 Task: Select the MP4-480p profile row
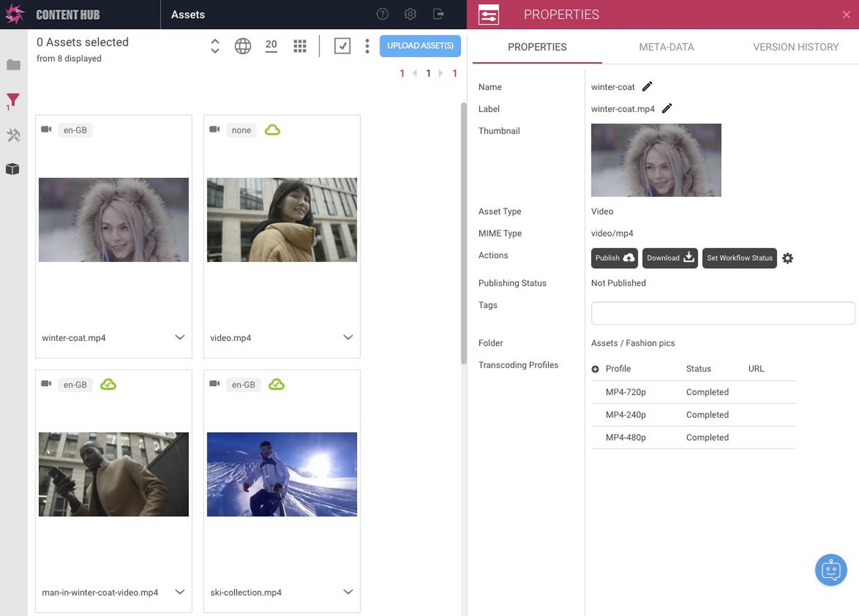pos(693,437)
